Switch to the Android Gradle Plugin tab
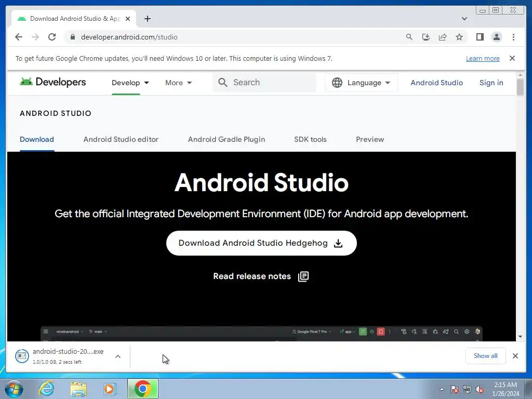This screenshot has height=399, width=532. [227, 139]
